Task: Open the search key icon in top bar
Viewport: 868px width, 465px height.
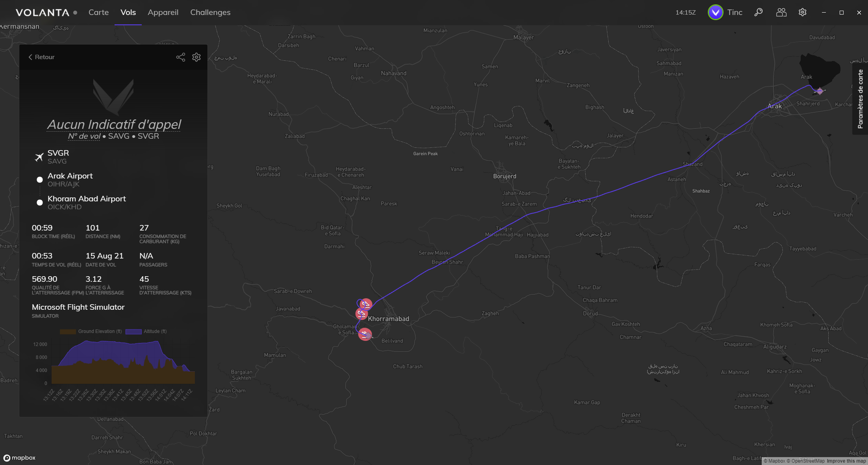Action: pos(758,12)
